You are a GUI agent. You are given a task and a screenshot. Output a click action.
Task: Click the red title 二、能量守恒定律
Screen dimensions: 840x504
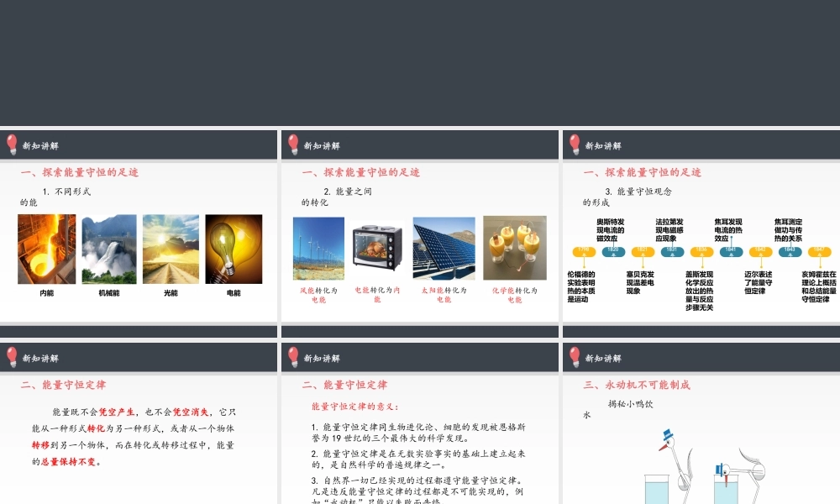62,386
